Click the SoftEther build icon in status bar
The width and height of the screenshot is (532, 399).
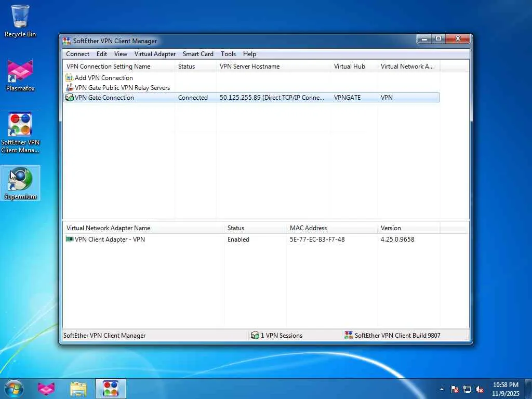(x=349, y=335)
